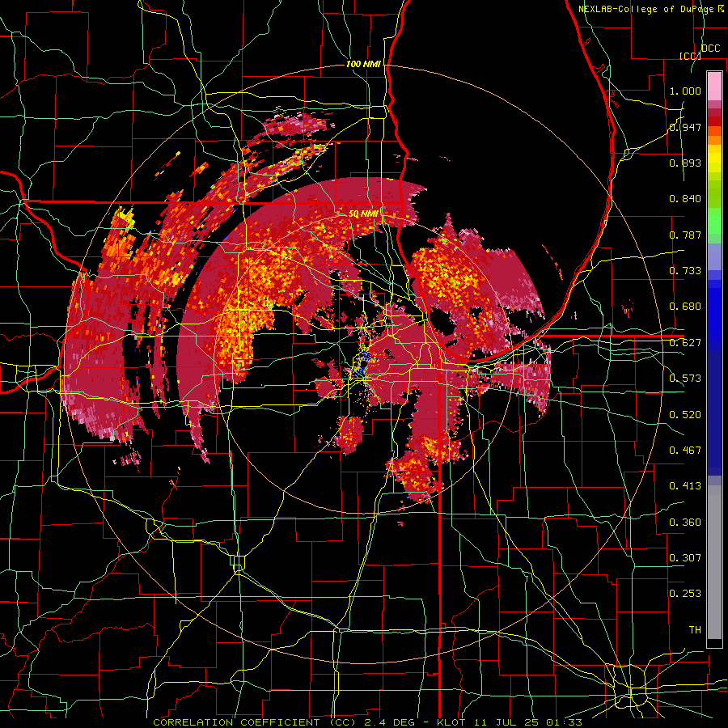Image resolution: width=728 pixels, height=728 pixels.
Task: Pick the yellow segment of color bar
Action: 714,159
